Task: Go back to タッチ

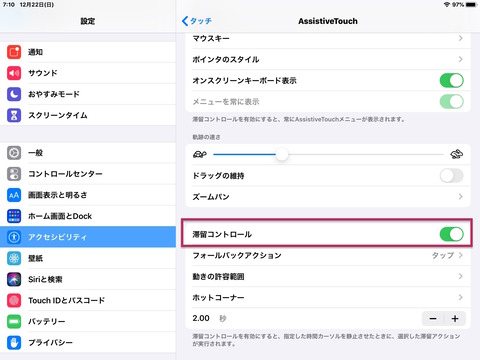Action: (x=197, y=21)
